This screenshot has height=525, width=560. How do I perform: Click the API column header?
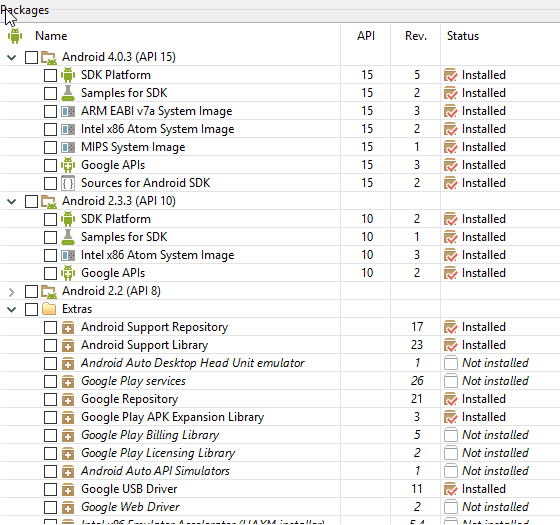tap(366, 36)
